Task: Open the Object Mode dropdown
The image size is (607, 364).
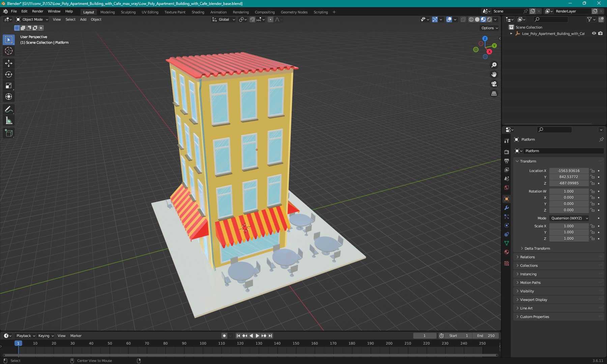Action: [32, 20]
